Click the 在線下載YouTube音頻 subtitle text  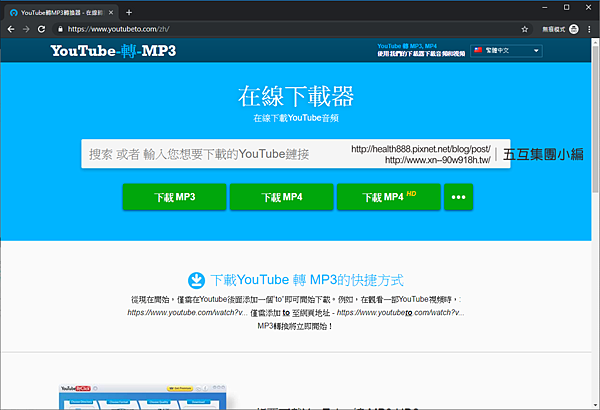pyautogui.click(x=296, y=118)
